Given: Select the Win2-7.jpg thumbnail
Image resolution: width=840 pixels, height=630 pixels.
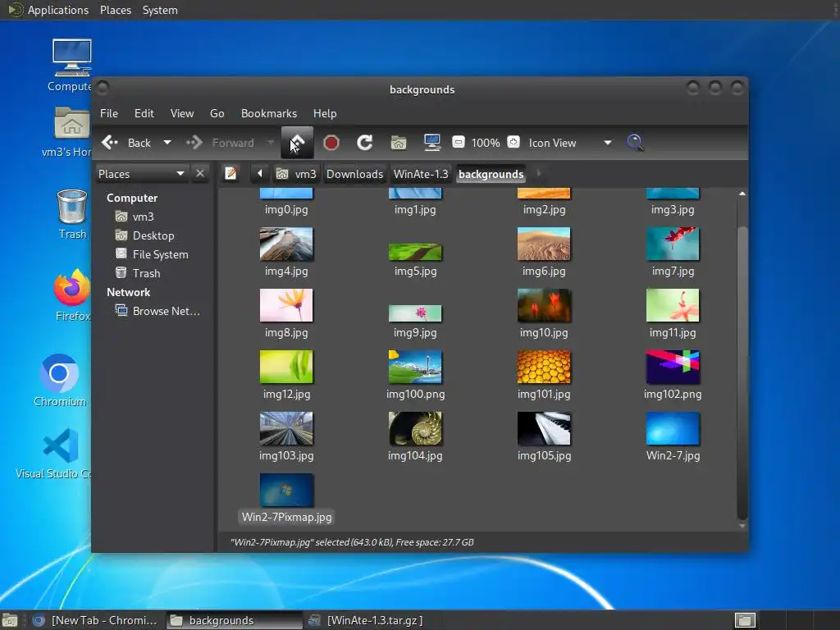Looking at the screenshot, I should 673,428.
